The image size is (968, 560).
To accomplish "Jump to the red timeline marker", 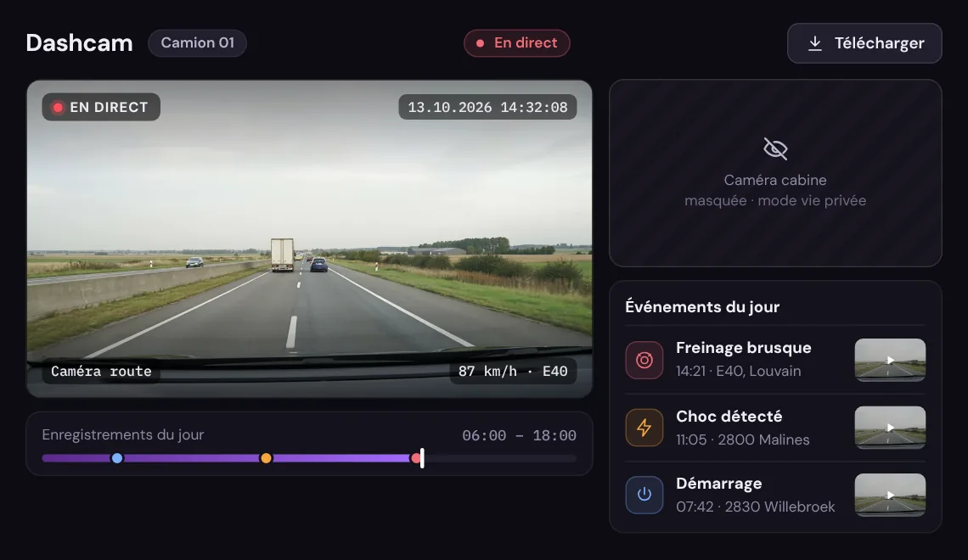I will 415,458.
